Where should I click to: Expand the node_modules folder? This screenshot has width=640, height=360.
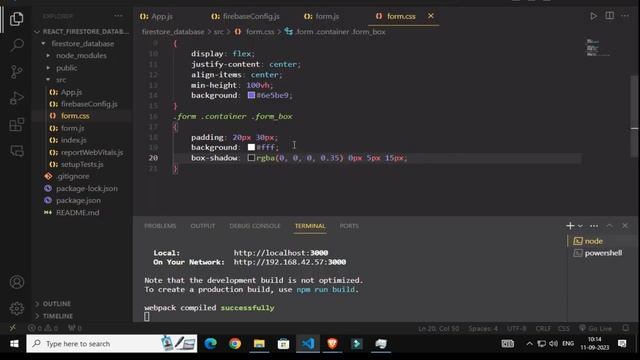[82, 56]
